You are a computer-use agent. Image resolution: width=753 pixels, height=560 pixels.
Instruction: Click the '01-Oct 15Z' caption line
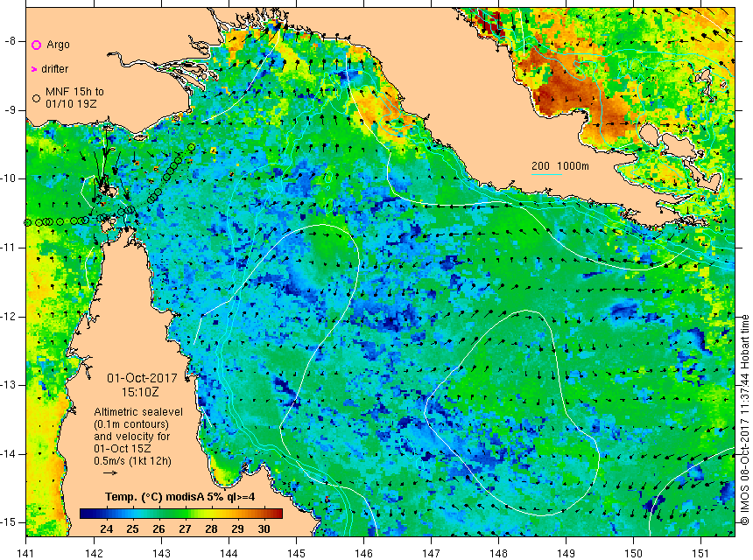click(x=123, y=449)
